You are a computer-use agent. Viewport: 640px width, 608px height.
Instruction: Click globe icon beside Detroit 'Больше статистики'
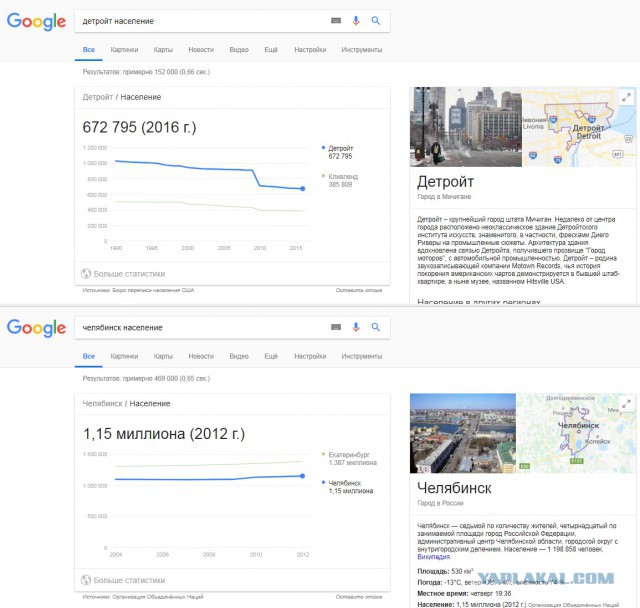point(86,274)
